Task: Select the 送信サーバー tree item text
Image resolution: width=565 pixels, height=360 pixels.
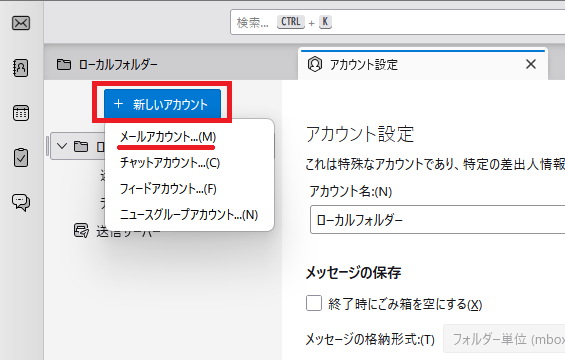Action: [128, 232]
